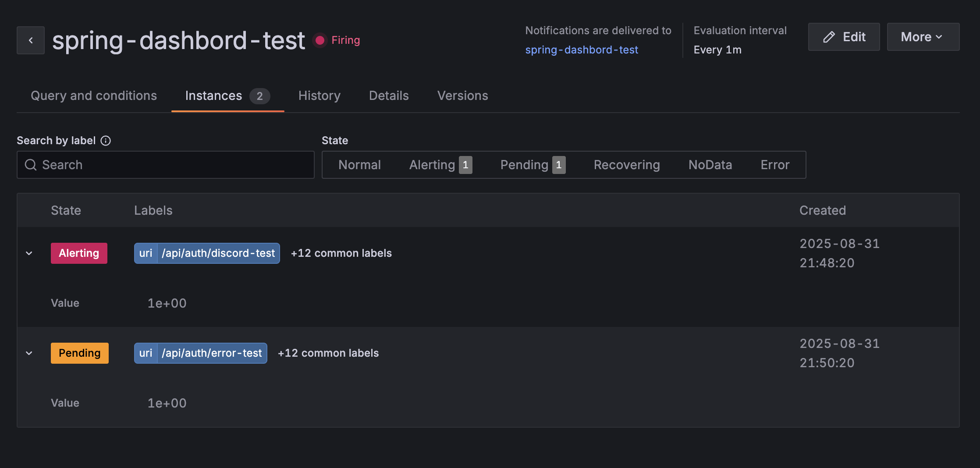This screenshot has height=468, width=980.
Task: Open the Versions tab
Action: click(462, 96)
